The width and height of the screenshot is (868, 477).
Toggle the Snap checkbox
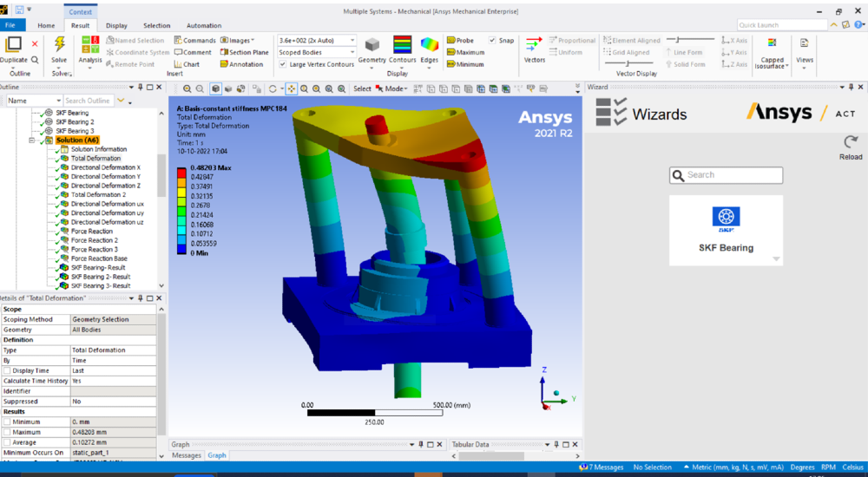[492, 41]
